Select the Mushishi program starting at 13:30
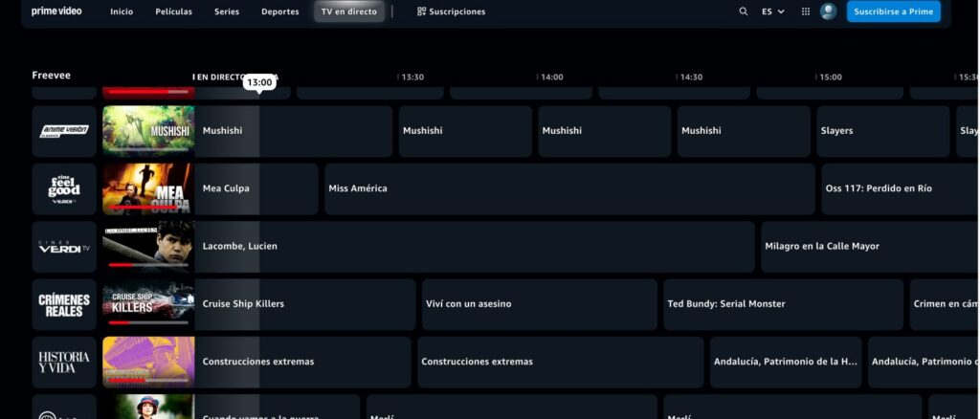This screenshot has width=980, height=419. [x=466, y=131]
